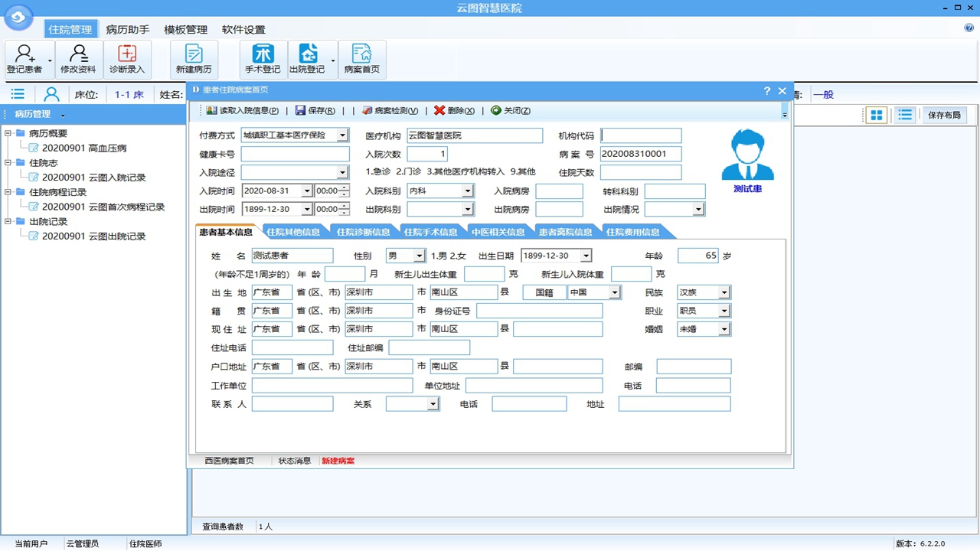Click 读取入院信息 in the dialog toolbar

pos(242,111)
